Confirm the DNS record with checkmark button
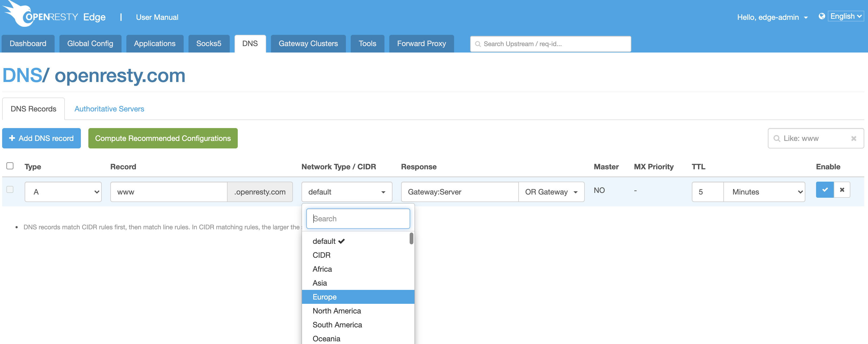This screenshot has width=868, height=344. tap(825, 190)
